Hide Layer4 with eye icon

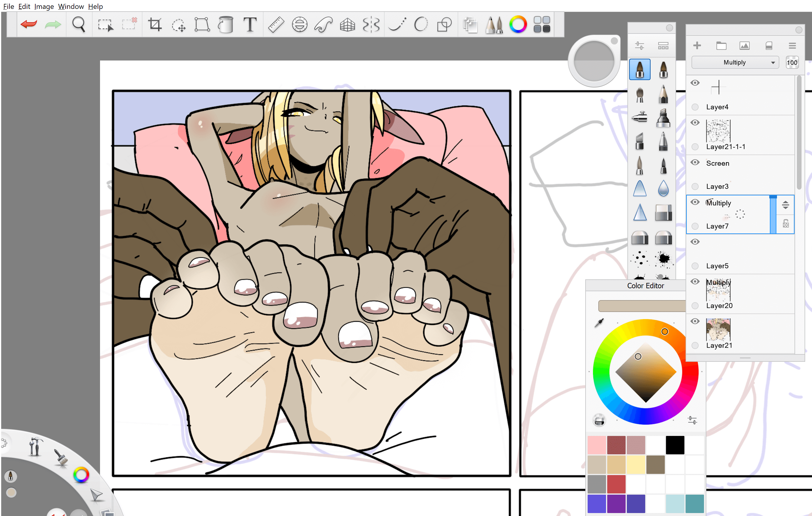click(695, 83)
